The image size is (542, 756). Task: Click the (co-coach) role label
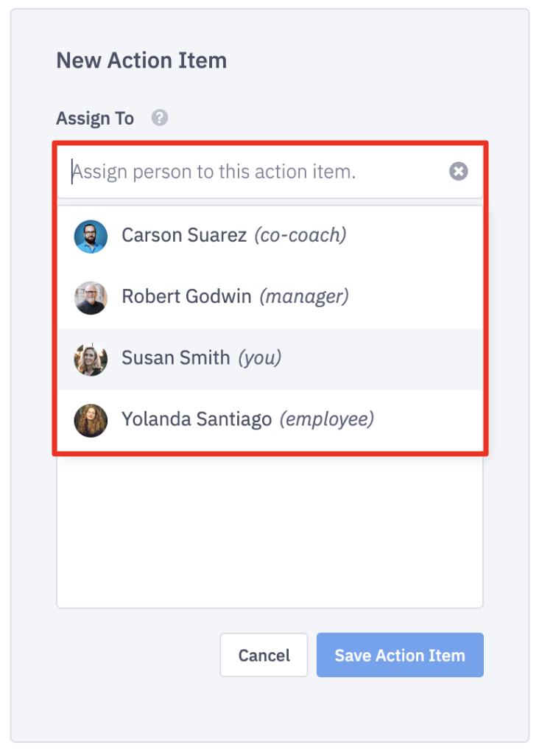click(300, 236)
